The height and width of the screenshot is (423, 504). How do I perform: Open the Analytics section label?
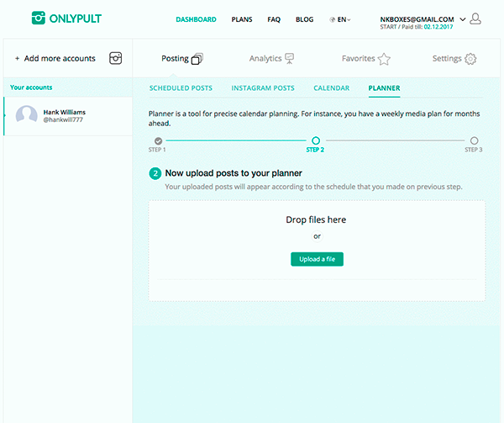point(265,59)
